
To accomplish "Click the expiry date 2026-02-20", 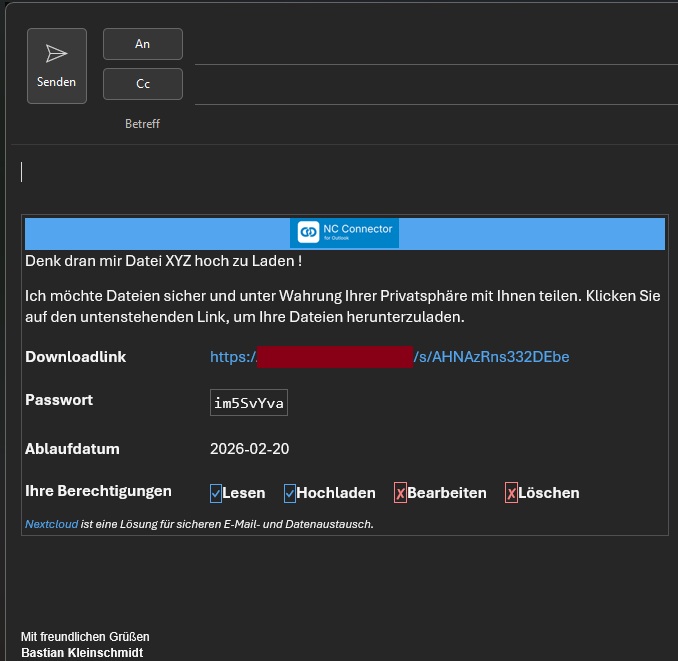I will (249, 449).
